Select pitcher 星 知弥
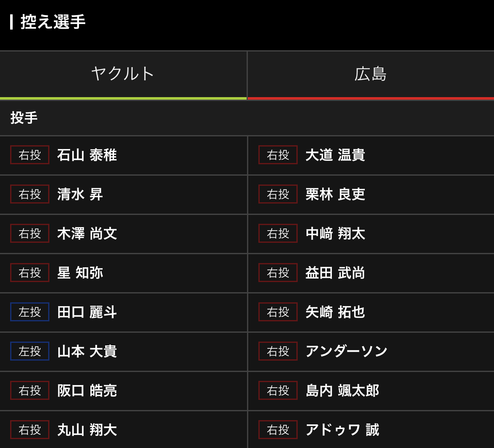 (80, 273)
